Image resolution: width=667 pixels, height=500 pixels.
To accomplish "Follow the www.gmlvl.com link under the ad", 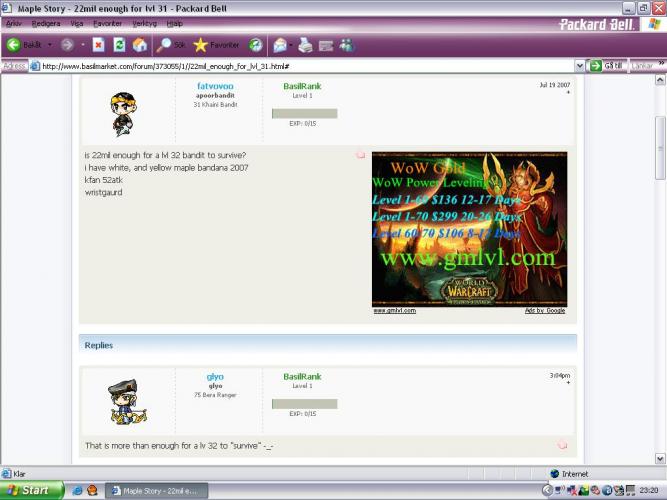I will [394, 311].
